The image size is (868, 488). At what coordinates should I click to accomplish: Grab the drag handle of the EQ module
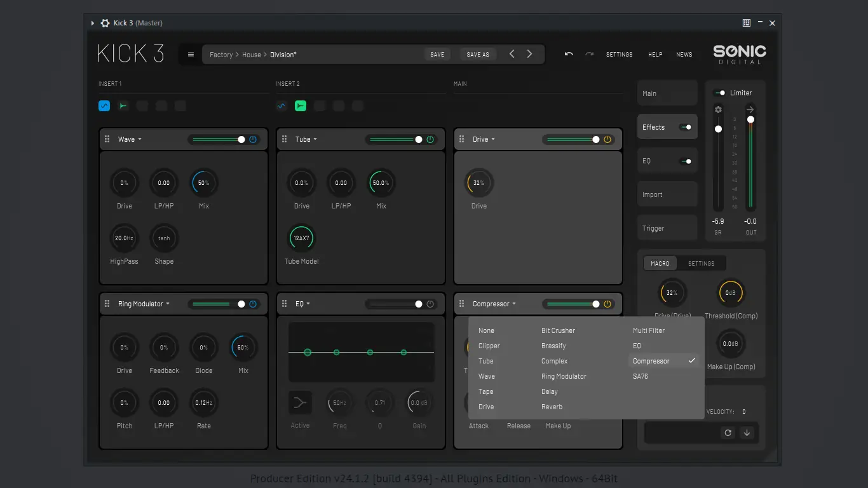[285, 304]
